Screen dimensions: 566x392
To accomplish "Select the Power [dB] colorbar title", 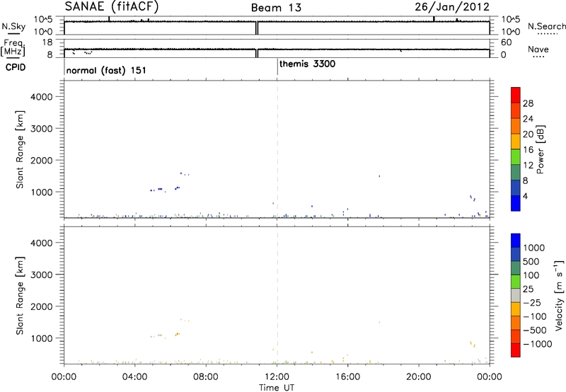I will point(540,149).
